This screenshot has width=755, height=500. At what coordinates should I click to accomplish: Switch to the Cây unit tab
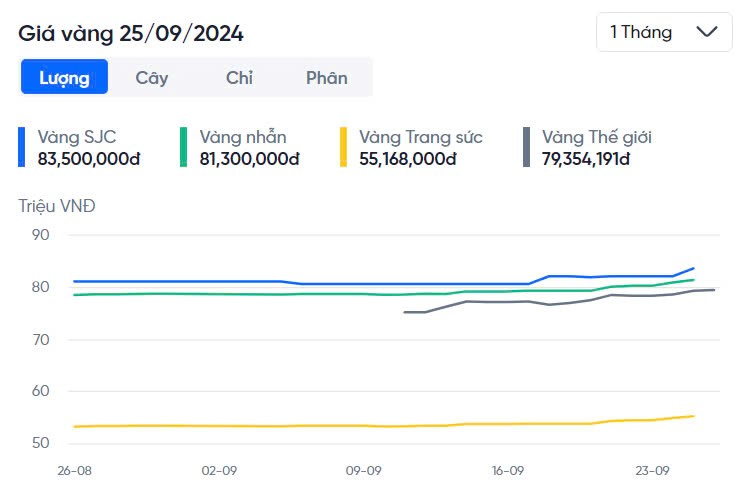tap(152, 77)
